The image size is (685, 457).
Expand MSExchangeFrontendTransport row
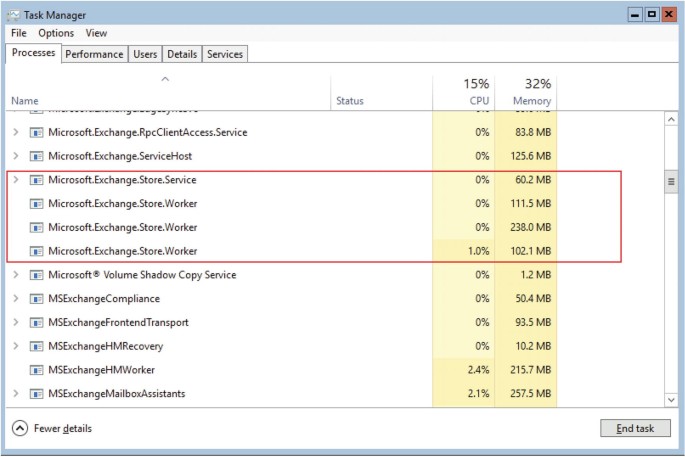click(16, 322)
